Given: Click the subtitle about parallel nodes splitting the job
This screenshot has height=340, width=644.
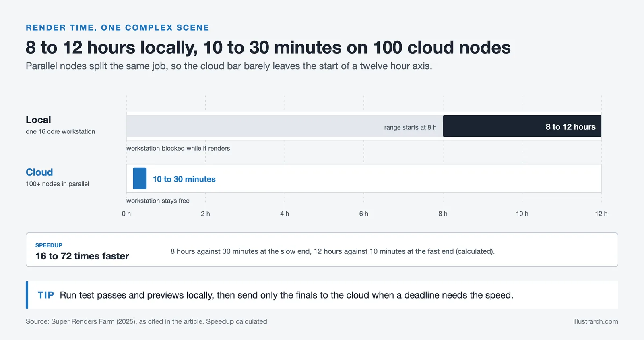Looking at the screenshot, I should (x=229, y=66).
